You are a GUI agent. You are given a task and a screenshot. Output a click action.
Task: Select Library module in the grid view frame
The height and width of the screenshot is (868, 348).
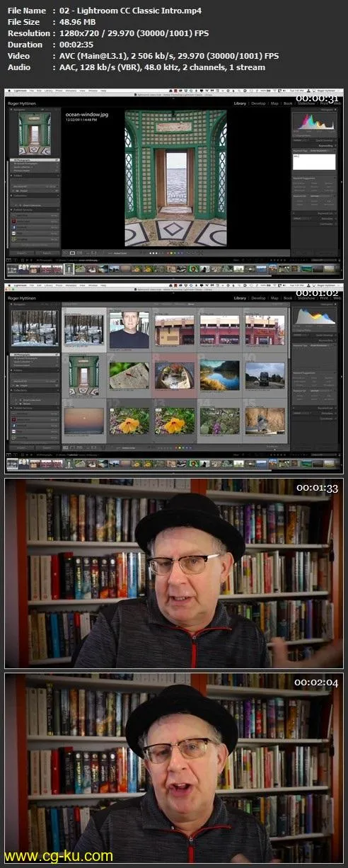240,298
